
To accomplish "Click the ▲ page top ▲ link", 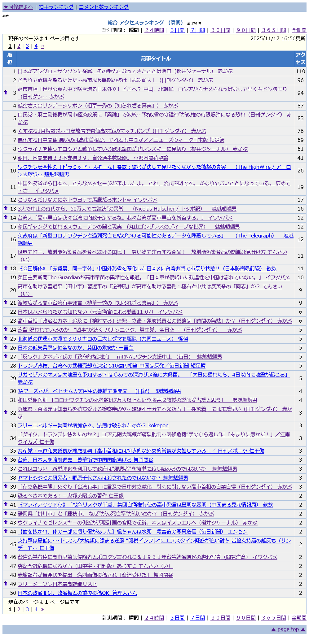I will coord(288,629).
